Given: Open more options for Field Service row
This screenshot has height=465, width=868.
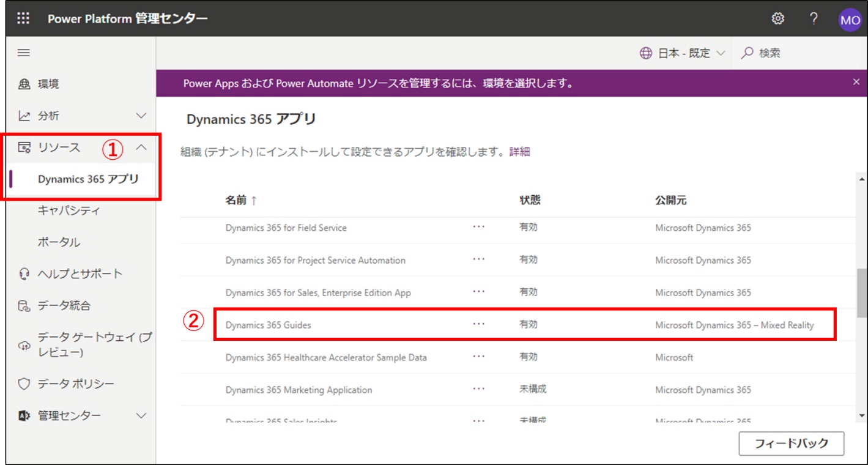Looking at the screenshot, I should pos(478,227).
